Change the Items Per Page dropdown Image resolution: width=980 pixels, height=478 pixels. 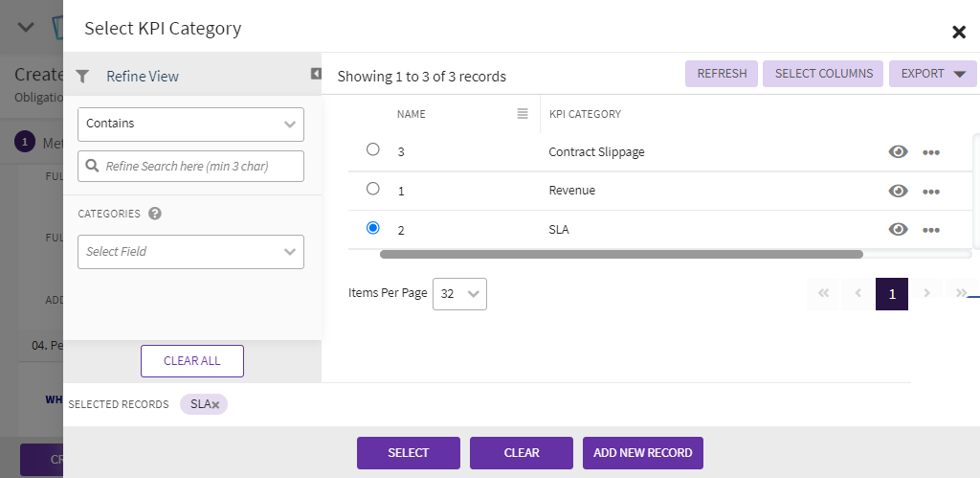(x=459, y=294)
